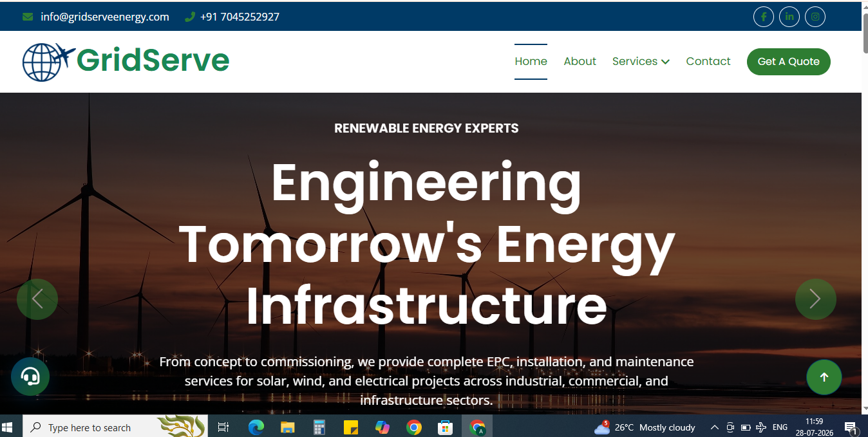Show hidden system tray icons chevron
The height and width of the screenshot is (437, 868).
tap(714, 427)
